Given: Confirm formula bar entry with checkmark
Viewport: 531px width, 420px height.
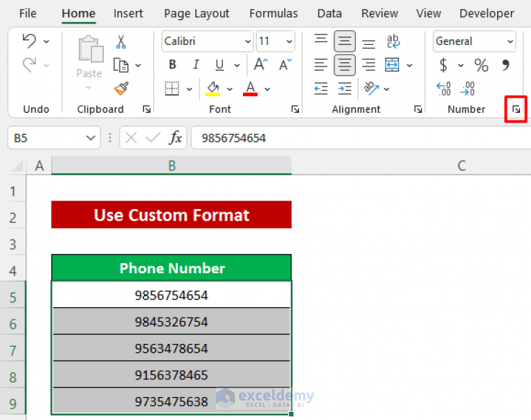Looking at the screenshot, I should (153, 138).
